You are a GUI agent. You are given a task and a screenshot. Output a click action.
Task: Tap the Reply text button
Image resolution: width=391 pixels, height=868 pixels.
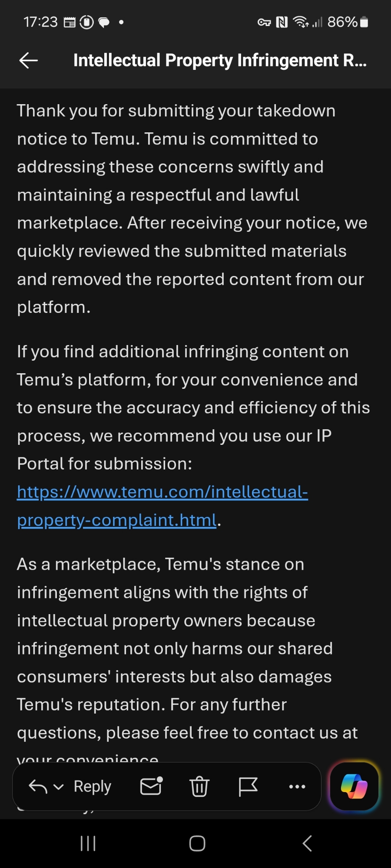(93, 786)
